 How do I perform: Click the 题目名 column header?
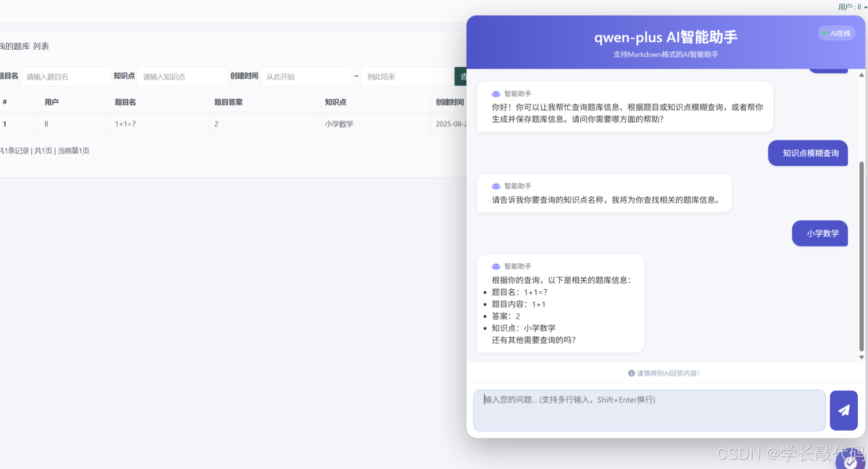click(x=125, y=102)
